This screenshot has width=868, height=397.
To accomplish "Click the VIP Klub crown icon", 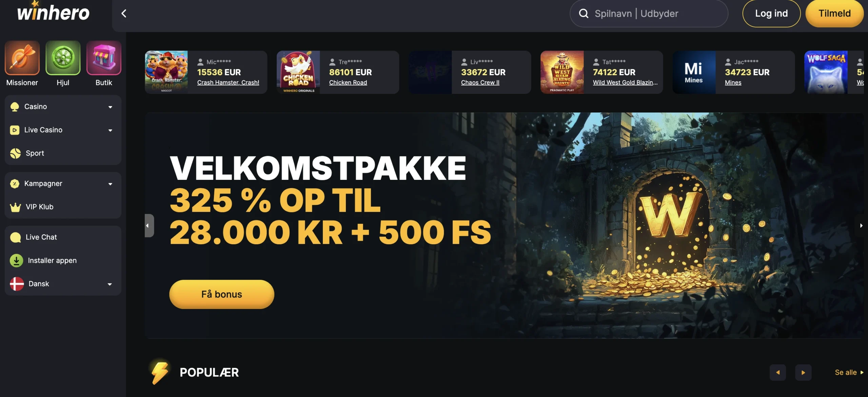I will [x=15, y=207].
